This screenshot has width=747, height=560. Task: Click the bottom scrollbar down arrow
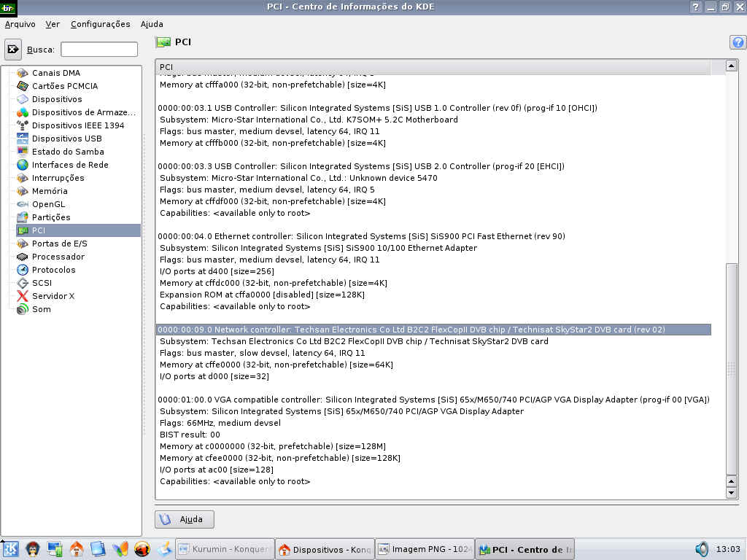coord(731,493)
